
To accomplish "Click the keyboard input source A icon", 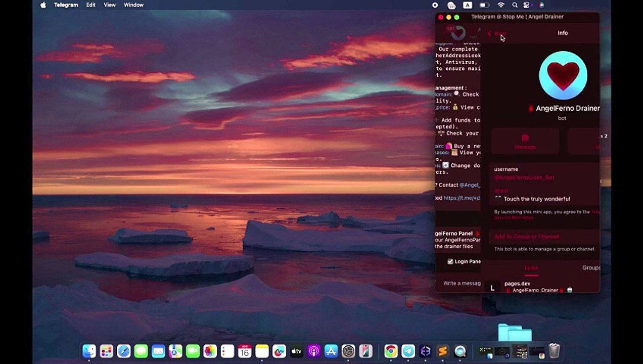I will (x=468, y=5).
